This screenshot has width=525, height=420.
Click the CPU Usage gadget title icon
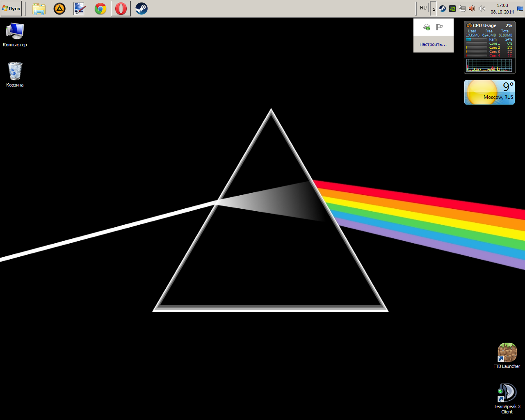[x=469, y=25]
